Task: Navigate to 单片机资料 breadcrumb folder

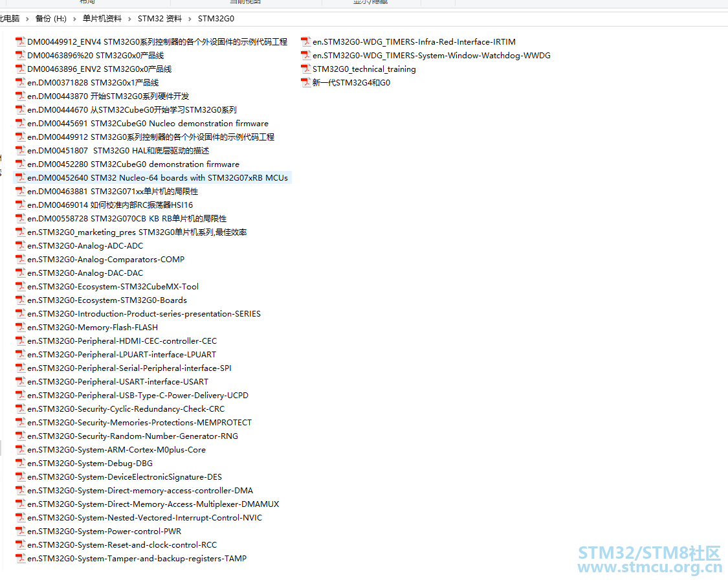Action: tap(102, 19)
